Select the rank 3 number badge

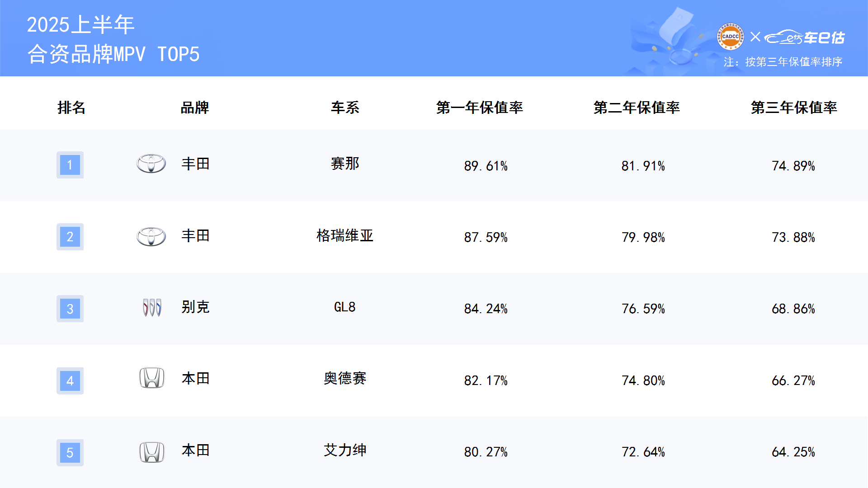click(70, 309)
